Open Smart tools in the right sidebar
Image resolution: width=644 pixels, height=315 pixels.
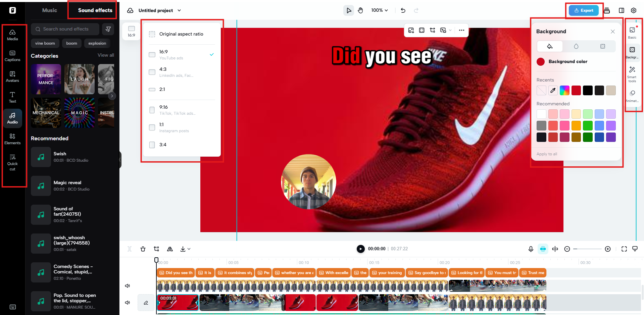coord(632,74)
